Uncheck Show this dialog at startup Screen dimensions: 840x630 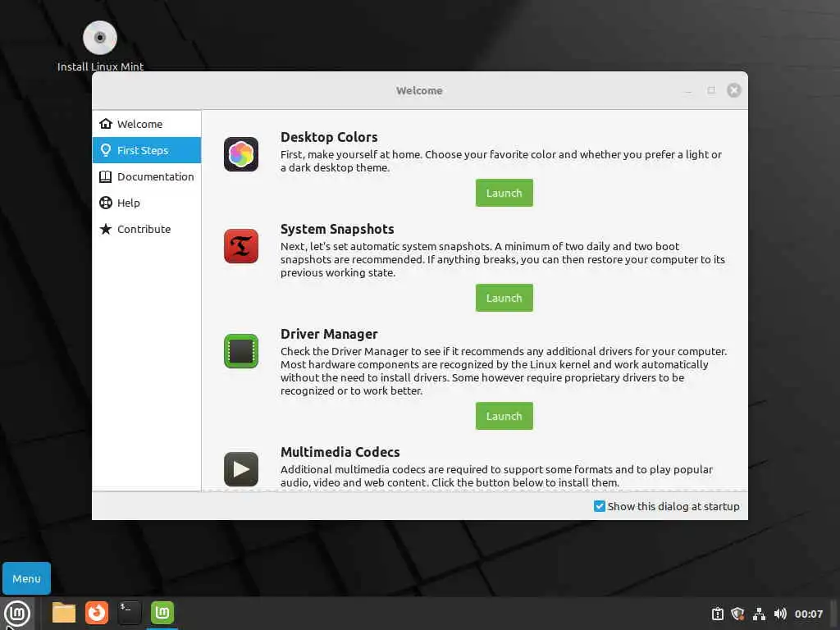(x=600, y=506)
